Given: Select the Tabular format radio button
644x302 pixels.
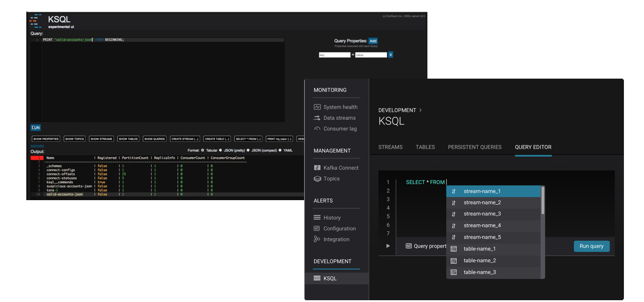Looking at the screenshot, I should pos(203,151).
